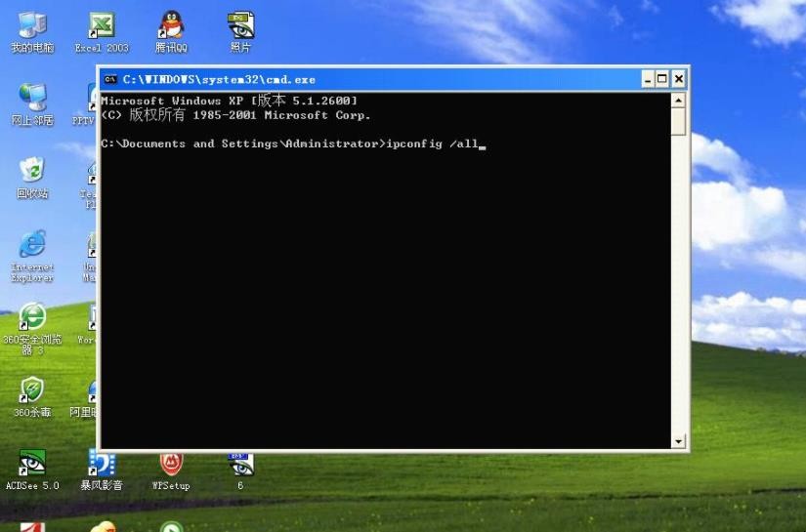
Task: Open the image file icon labeled 6
Action: pyautogui.click(x=240, y=471)
